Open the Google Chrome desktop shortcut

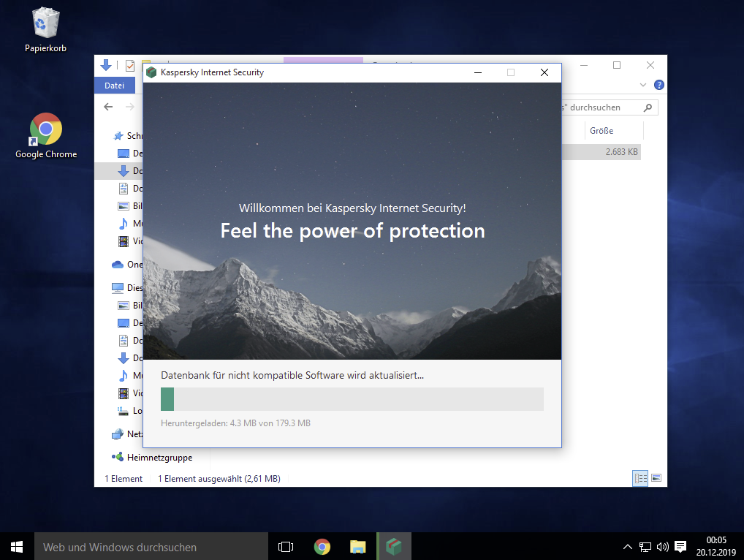pos(46,136)
